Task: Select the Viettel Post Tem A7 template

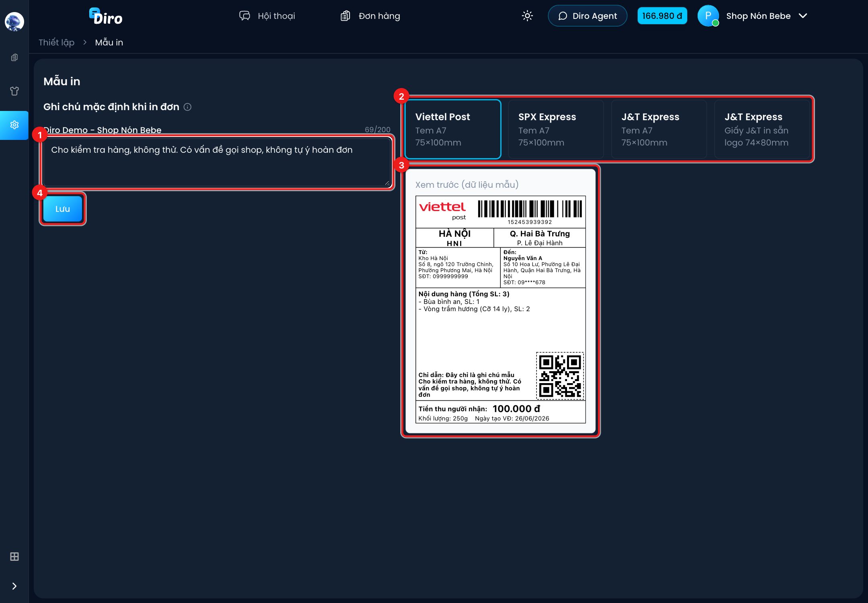Action: (453, 129)
